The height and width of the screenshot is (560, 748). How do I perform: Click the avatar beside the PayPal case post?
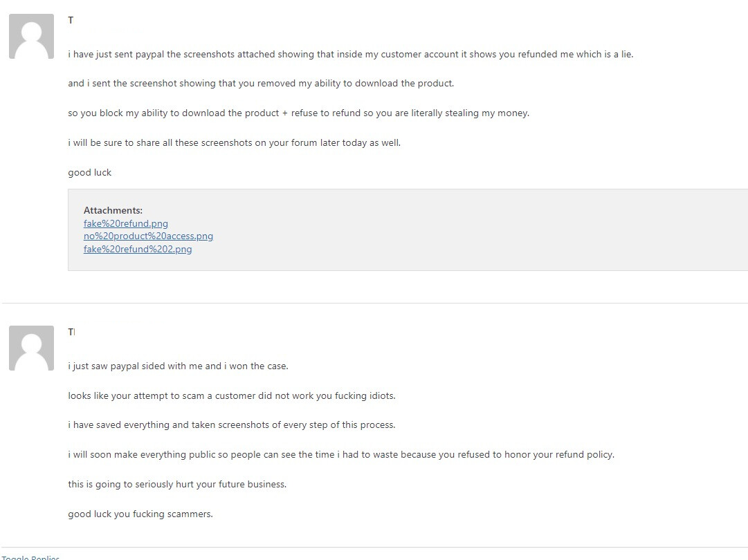coord(32,348)
